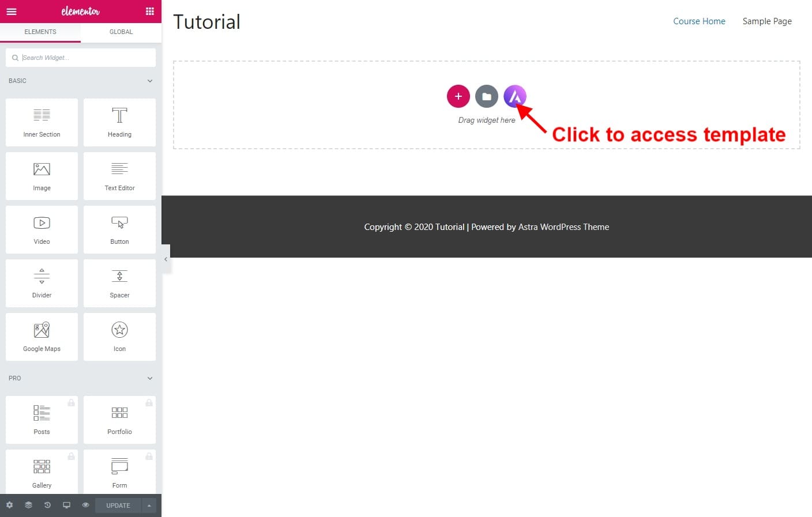Select the Button widget
Viewport: 812px width, 517px height.
click(119, 229)
